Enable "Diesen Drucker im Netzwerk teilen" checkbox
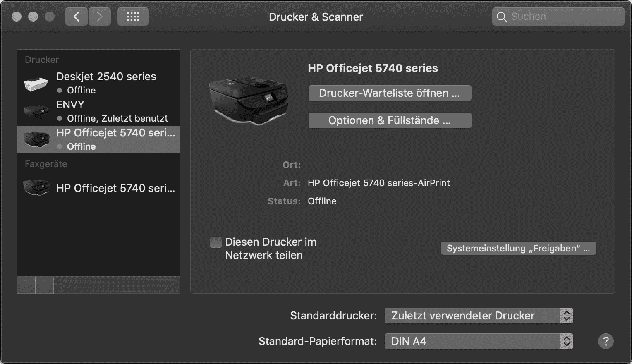 click(216, 242)
